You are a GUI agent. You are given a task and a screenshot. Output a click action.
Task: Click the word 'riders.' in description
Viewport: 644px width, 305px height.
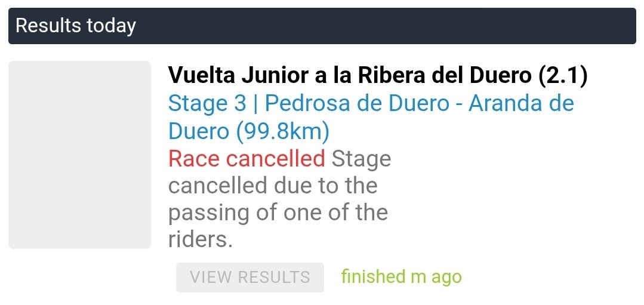point(200,239)
